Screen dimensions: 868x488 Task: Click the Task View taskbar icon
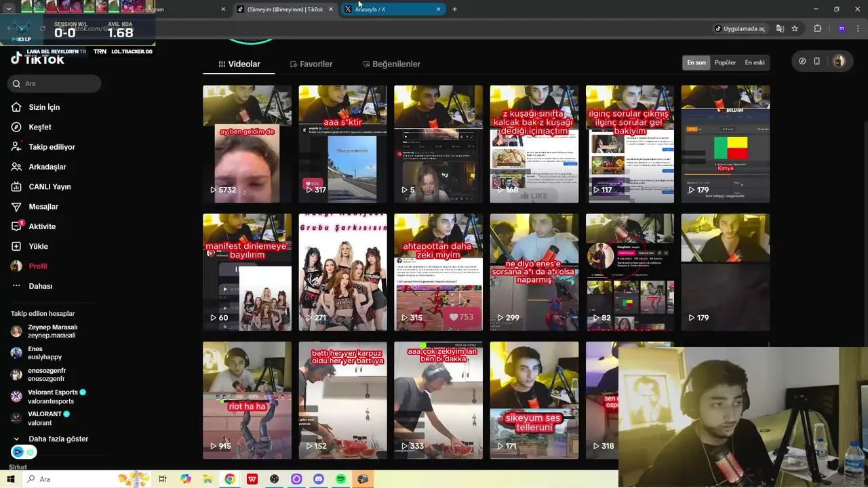coord(163,479)
